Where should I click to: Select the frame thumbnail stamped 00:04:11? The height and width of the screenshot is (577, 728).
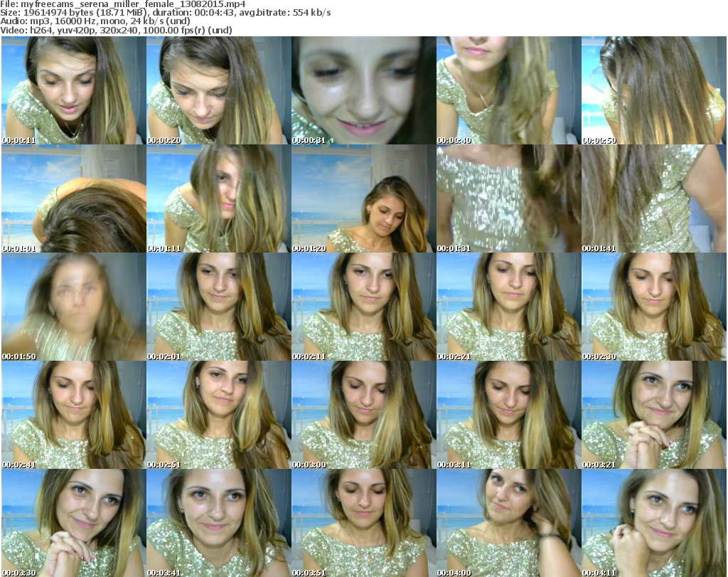(x=654, y=523)
